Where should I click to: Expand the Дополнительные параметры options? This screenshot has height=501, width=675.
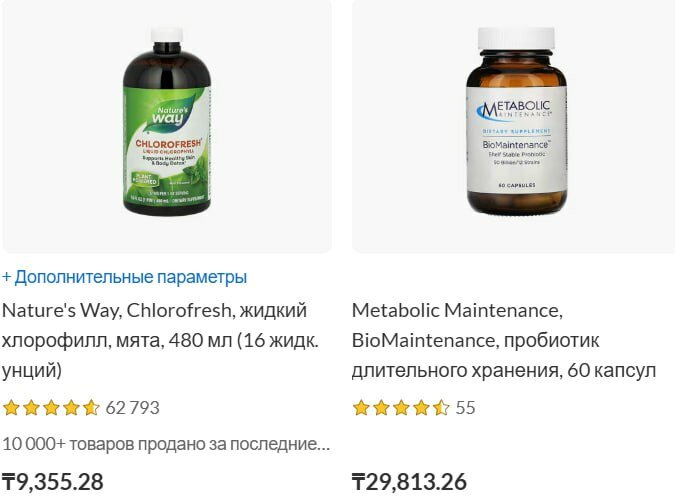click(124, 277)
